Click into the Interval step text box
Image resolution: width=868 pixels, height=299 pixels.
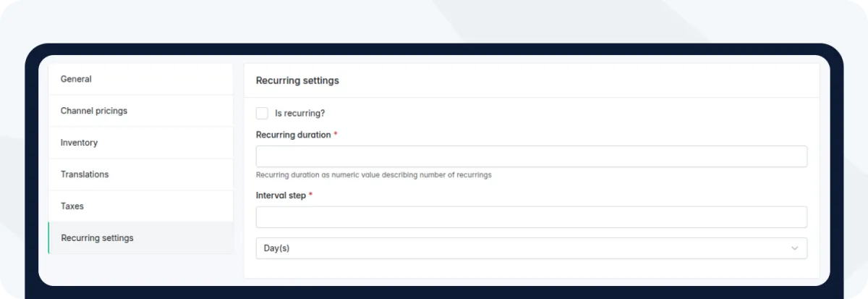point(531,217)
